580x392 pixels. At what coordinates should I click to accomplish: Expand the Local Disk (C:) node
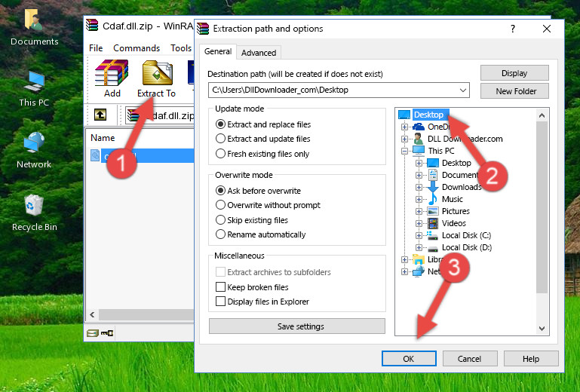[x=419, y=235]
